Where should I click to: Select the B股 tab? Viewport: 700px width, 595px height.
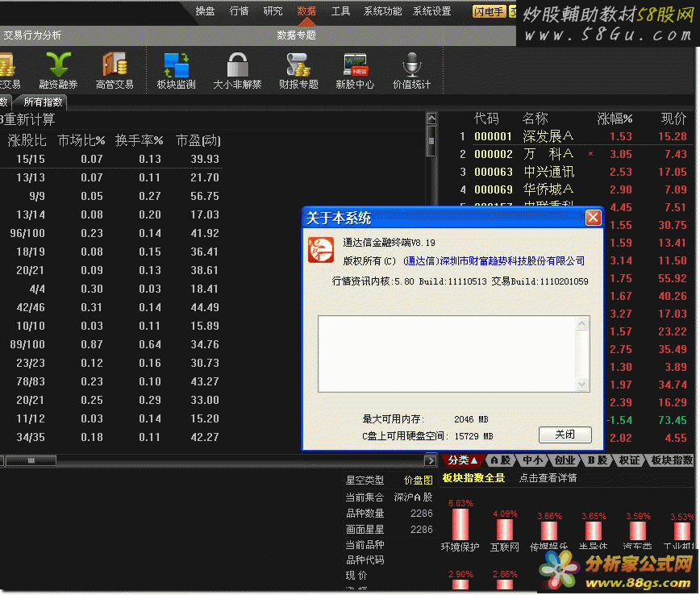597,460
